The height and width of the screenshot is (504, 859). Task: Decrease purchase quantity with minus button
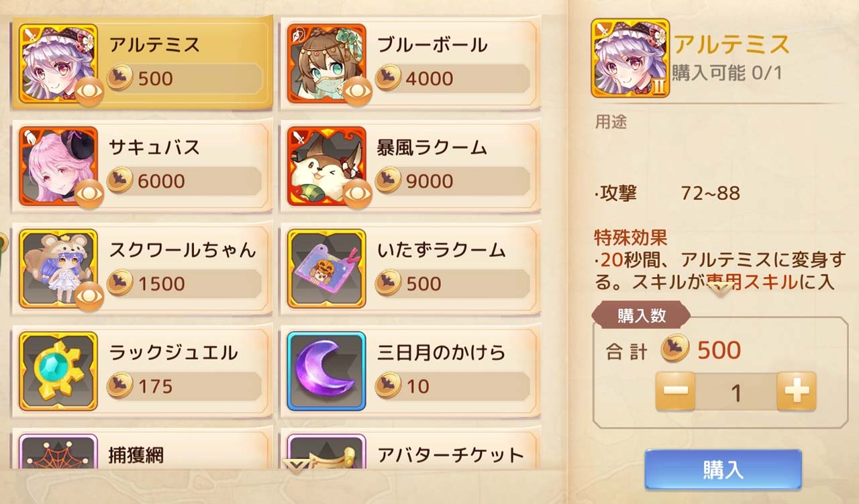tap(675, 391)
